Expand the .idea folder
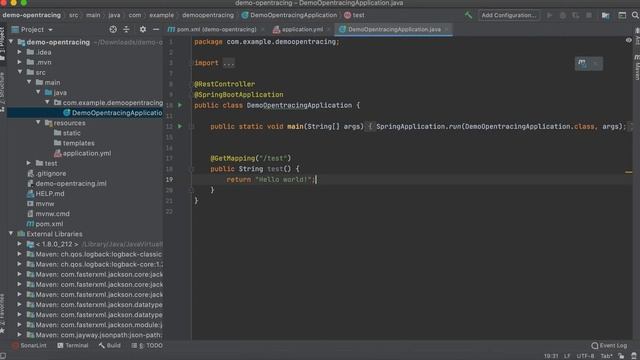Viewport: 640px width, 360px height. click(20, 52)
